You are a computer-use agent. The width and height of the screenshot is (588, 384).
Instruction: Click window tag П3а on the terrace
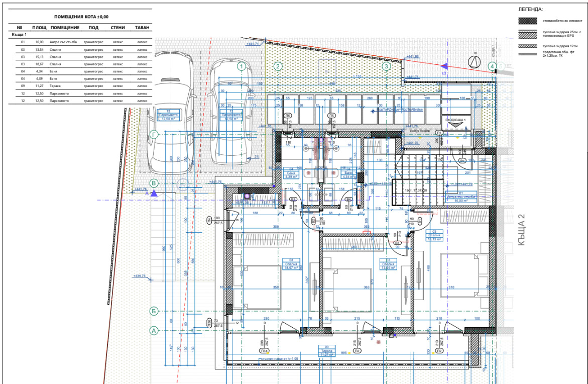pyautogui.click(x=265, y=351)
